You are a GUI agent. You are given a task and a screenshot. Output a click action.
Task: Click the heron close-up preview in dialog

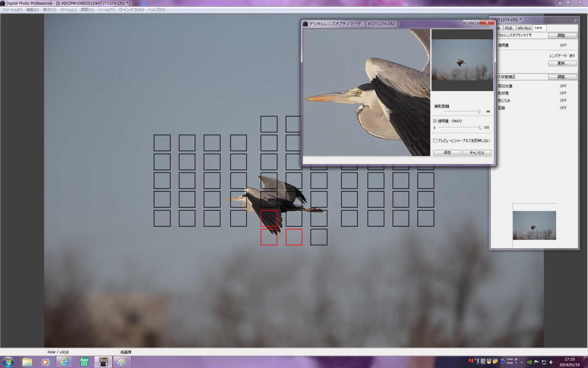367,92
